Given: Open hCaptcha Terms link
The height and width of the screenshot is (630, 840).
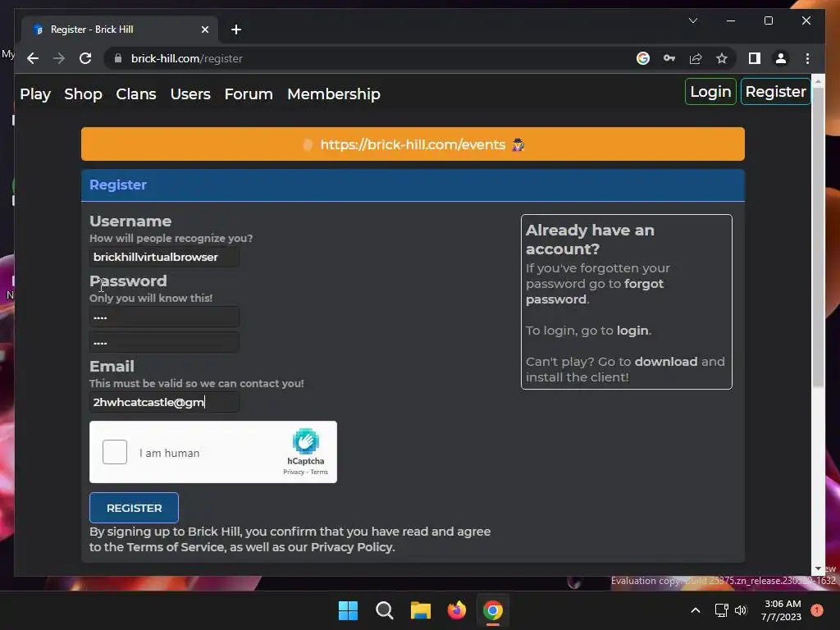Looking at the screenshot, I should tap(319, 472).
